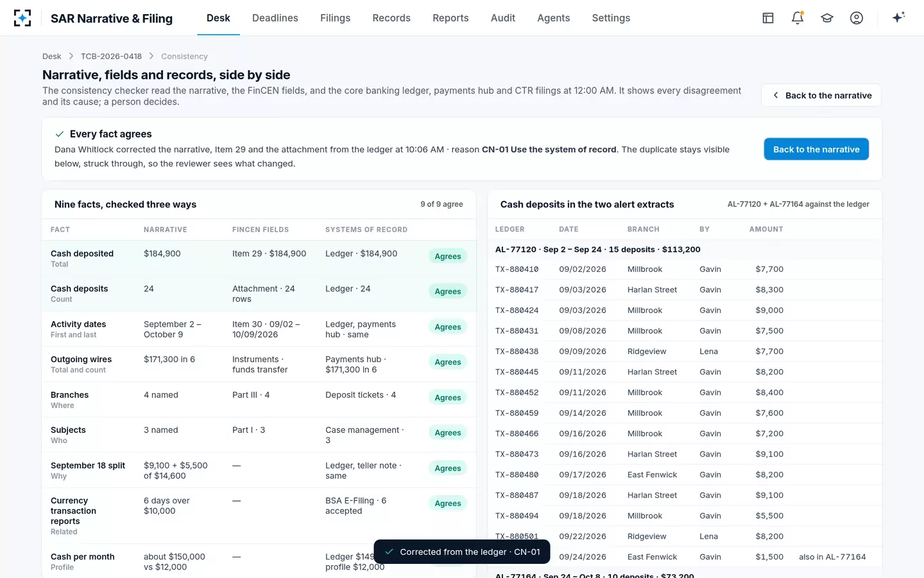
Task: Click the outlined Back to the narrative button with arrow
Action: (x=821, y=95)
